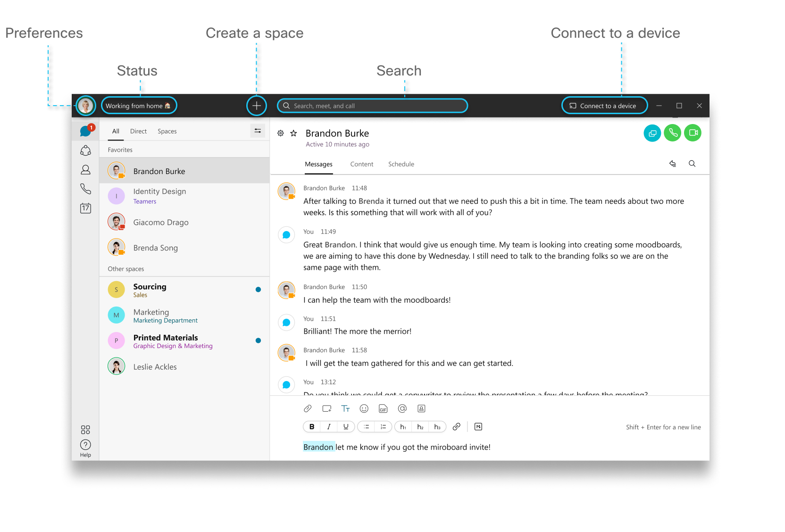Switch to the Messages tab

(x=318, y=164)
